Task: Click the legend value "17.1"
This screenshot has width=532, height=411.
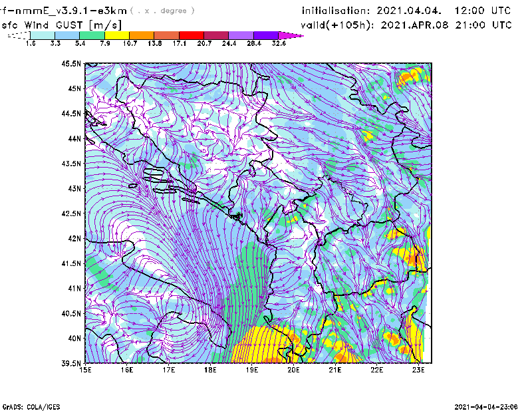Action: pyautogui.click(x=179, y=43)
